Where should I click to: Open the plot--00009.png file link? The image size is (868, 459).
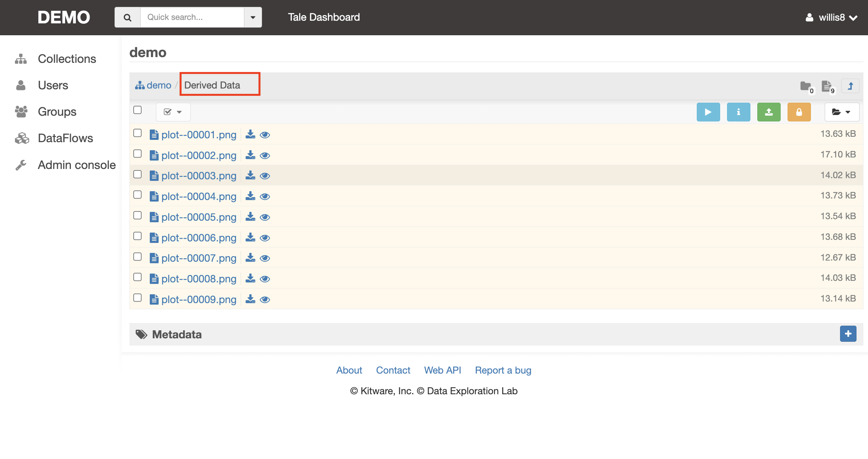coord(198,299)
